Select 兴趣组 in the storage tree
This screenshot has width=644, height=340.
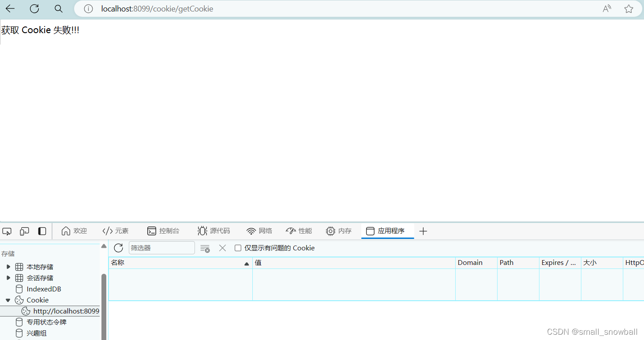36,333
